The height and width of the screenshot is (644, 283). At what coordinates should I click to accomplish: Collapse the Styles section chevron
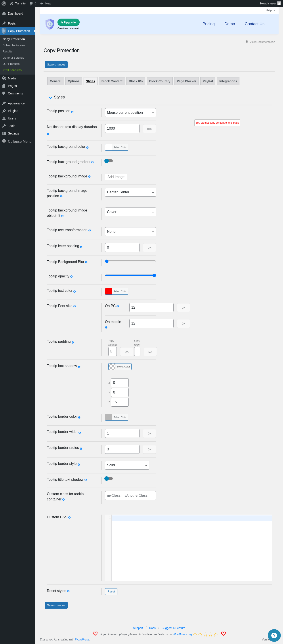click(50, 98)
